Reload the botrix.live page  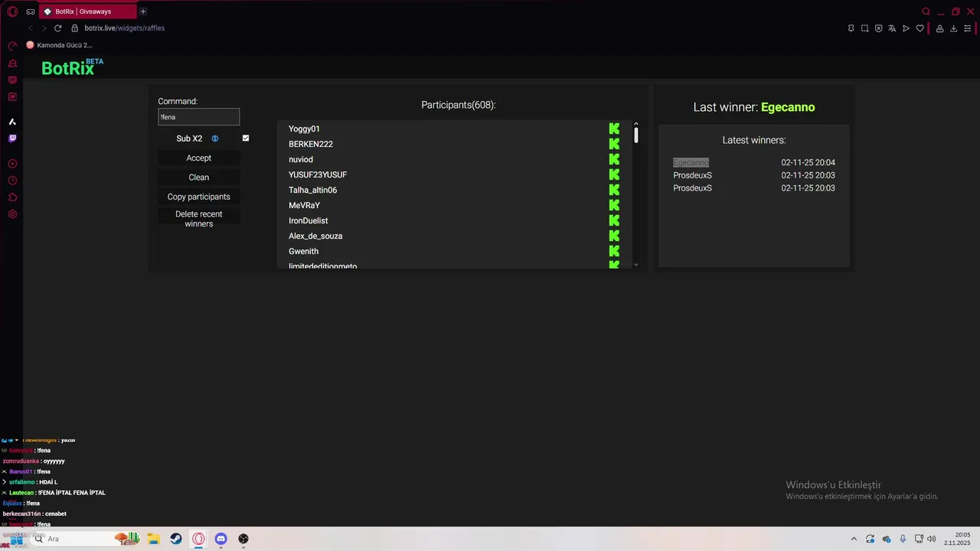pyautogui.click(x=57, y=28)
